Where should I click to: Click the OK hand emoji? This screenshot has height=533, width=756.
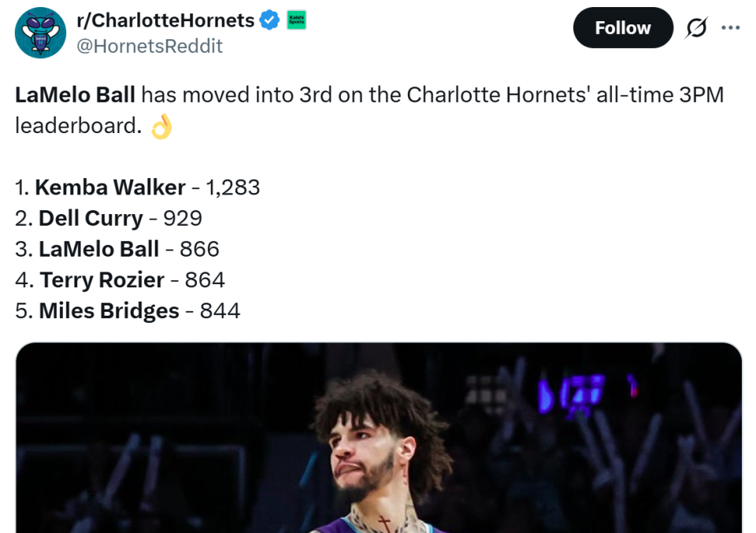[161, 126]
